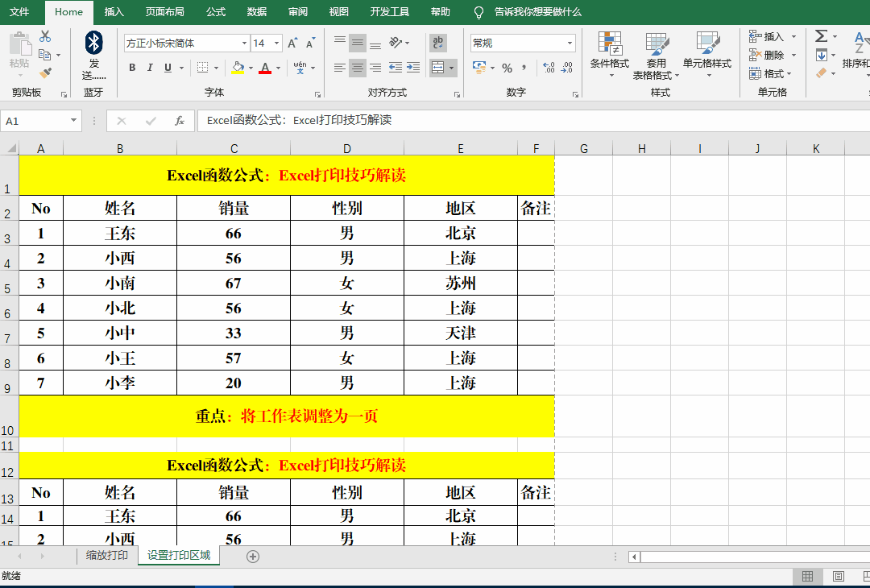870x588 pixels.
Task: Open the 文件 menu
Action: tap(19, 11)
